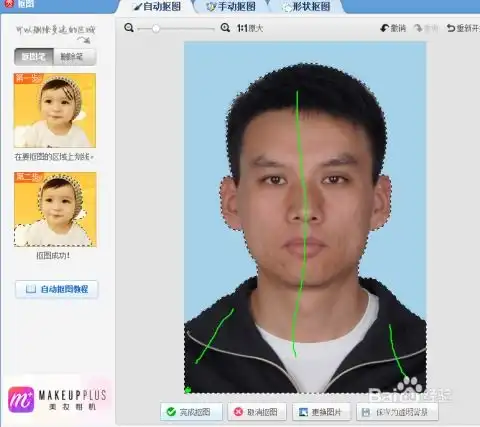Switch to the 形状抠图 tab
Screen dimensions: 480x427
pyautogui.click(x=306, y=6)
